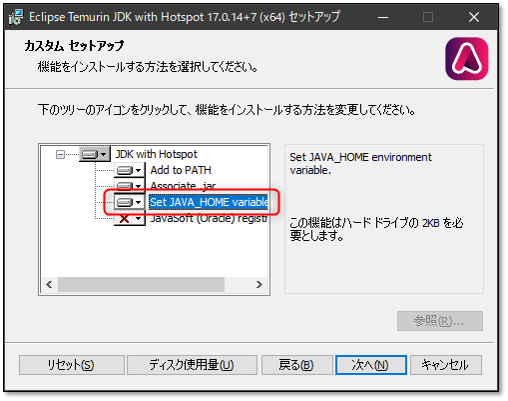Open the Associate .jar install option icon
This screenshot has height=401, width=508.
point(129,185)
